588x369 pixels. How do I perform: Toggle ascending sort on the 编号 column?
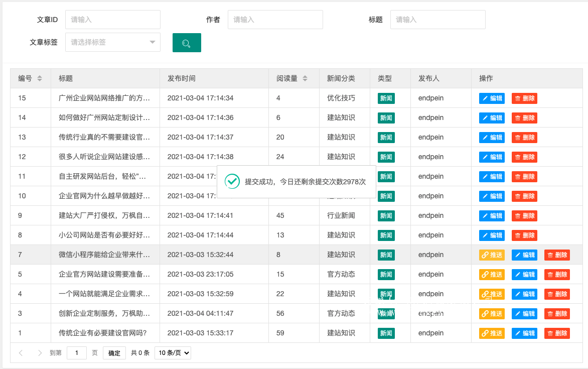pyautogui.click(x=40, y=76)
